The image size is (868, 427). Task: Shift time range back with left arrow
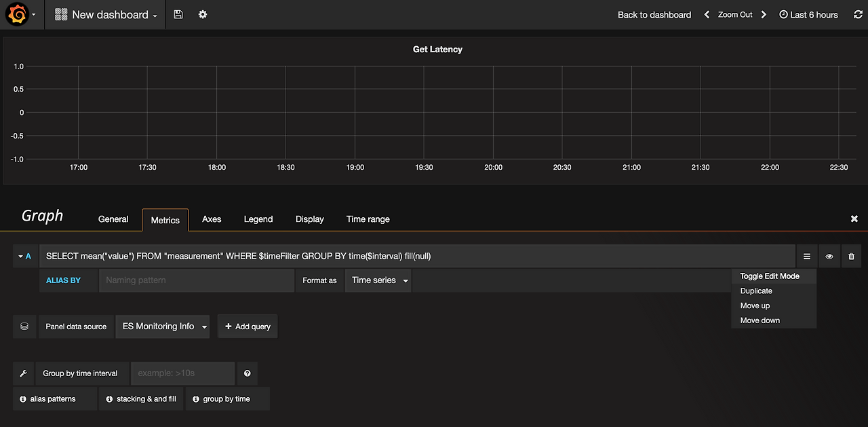[707, 14]
